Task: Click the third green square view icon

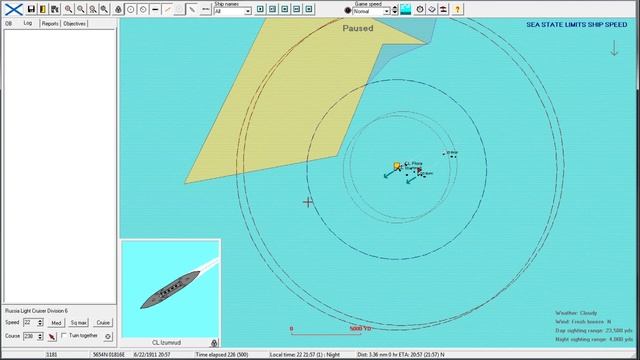Action: click(285, 9)
